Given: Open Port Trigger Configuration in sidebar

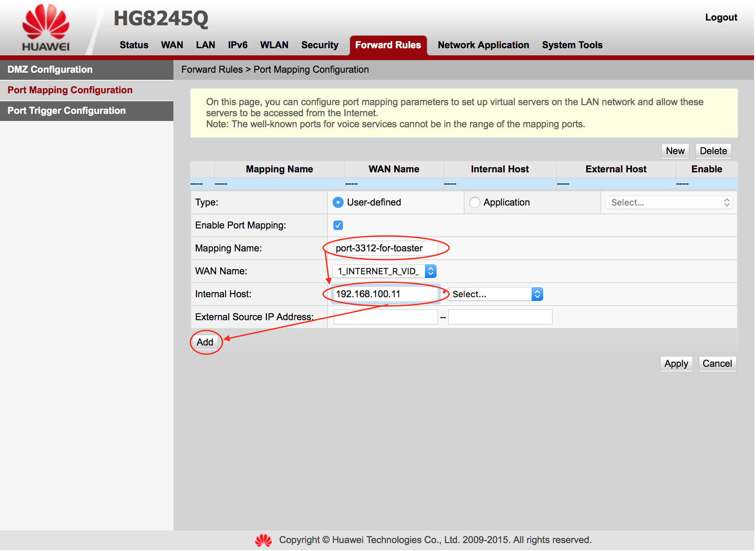Looking at the screenshot, I should 67,111.
